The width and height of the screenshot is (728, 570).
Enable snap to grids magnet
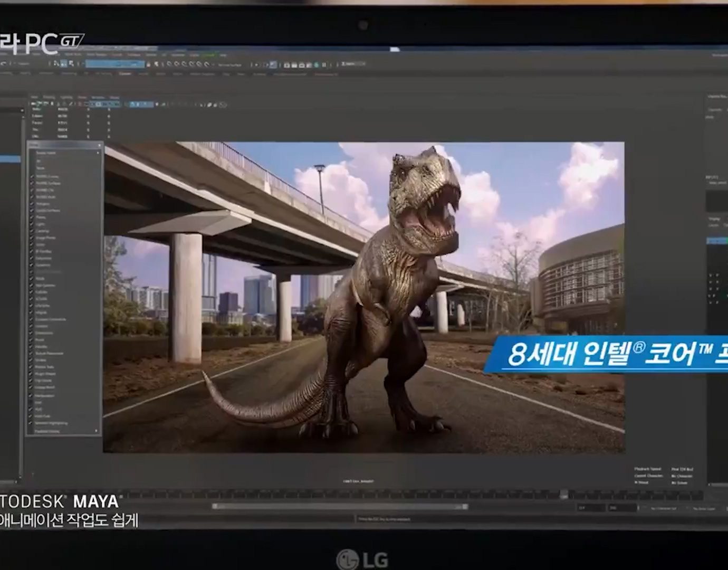pos(169,64)
